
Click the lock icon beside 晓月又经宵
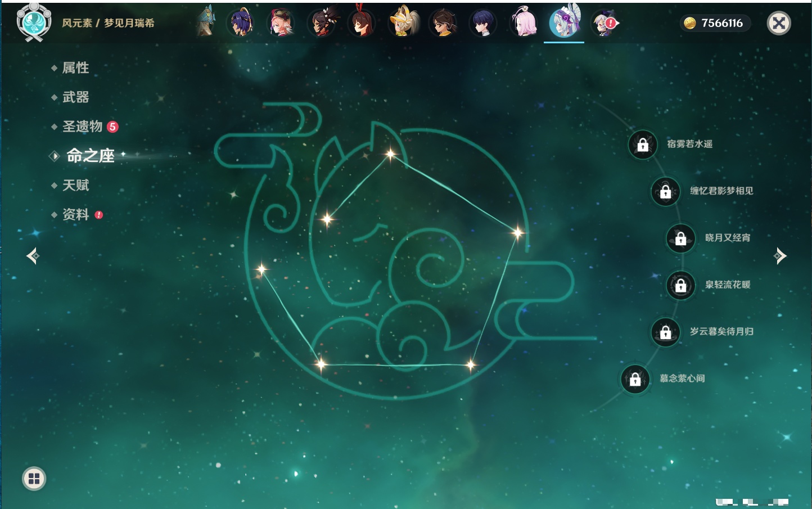(x=681, y=238)
